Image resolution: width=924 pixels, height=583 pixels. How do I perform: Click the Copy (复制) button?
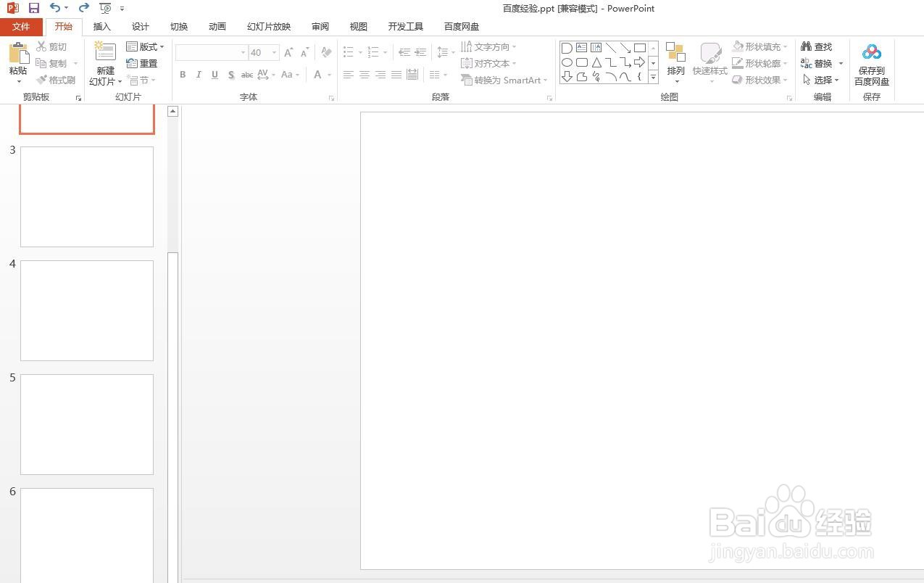coord(51,64)
